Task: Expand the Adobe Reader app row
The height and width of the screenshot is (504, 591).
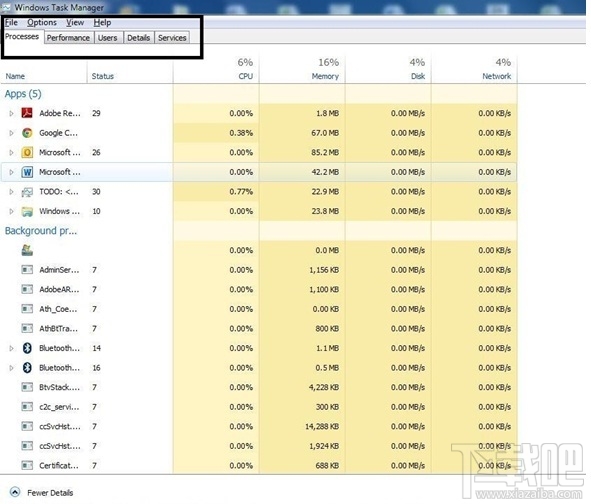Action: pos(11,113)
